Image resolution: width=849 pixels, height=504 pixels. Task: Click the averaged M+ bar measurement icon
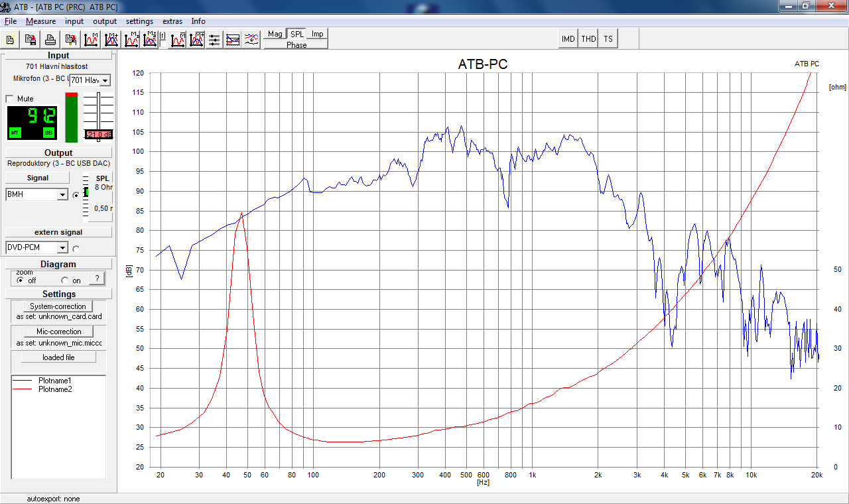coord(197,40)
